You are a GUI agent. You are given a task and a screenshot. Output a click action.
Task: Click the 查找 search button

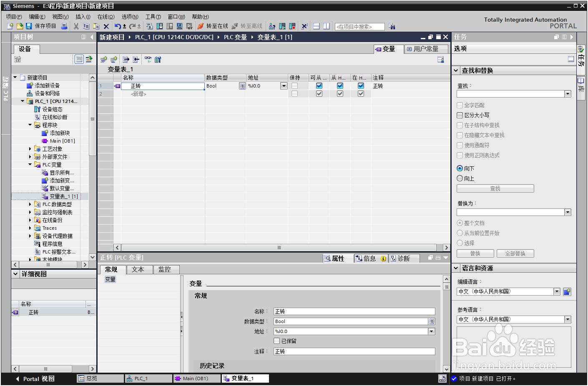tap(495, 188)
